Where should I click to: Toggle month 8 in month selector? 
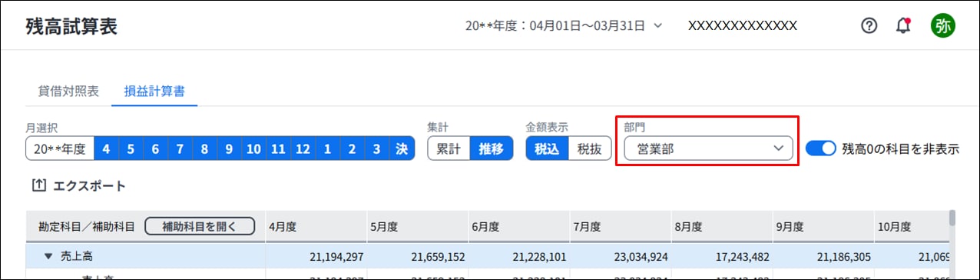point(204,148)
